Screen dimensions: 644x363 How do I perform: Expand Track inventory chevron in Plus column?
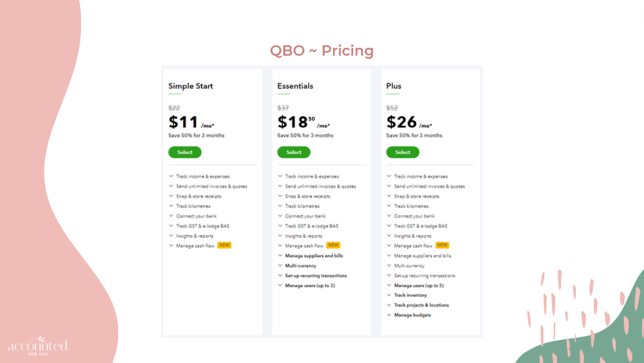(x=389, y=295)
